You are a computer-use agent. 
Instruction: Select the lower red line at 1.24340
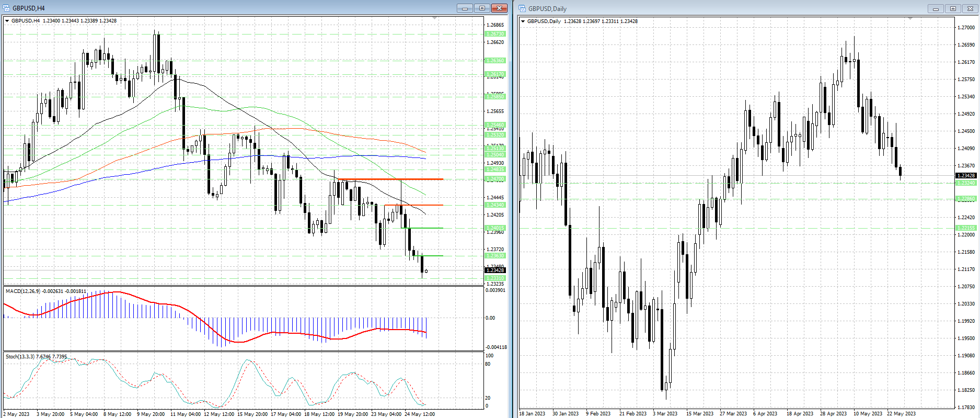click(x=413, y=205)
